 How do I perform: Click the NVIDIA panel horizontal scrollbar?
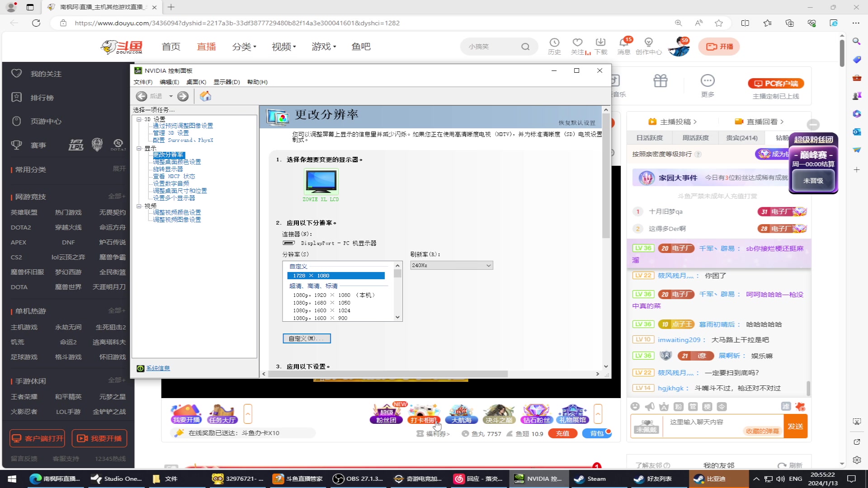click(x=388, y=374)
